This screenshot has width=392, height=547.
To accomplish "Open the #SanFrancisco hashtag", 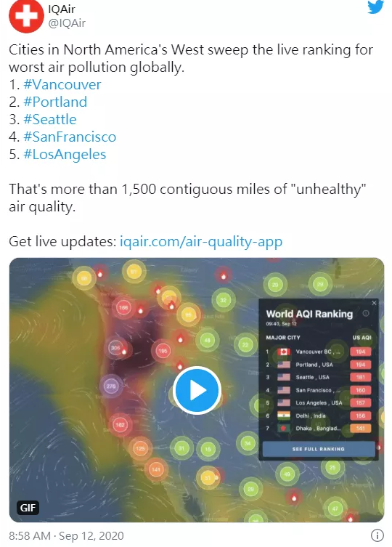I will (x=70, y=137).
